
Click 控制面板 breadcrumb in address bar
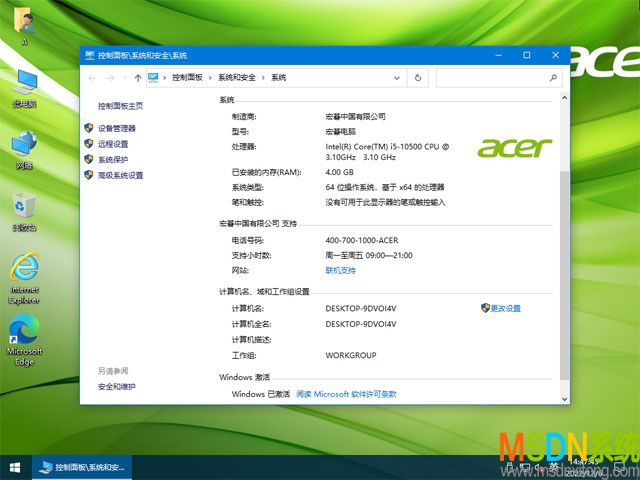point(187,78)
